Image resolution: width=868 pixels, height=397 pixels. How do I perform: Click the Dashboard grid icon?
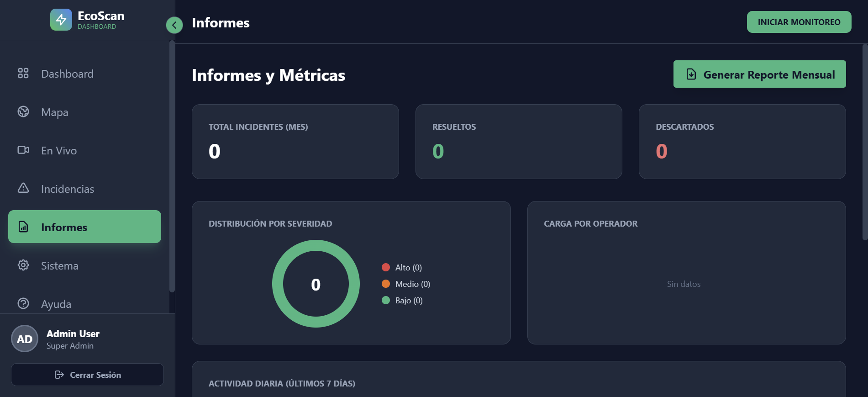coord(23,74)
